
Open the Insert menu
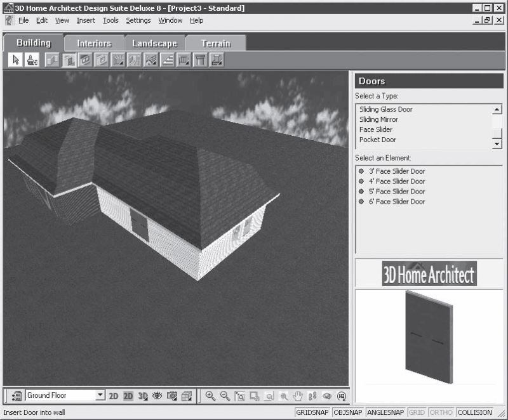point(86,20)
